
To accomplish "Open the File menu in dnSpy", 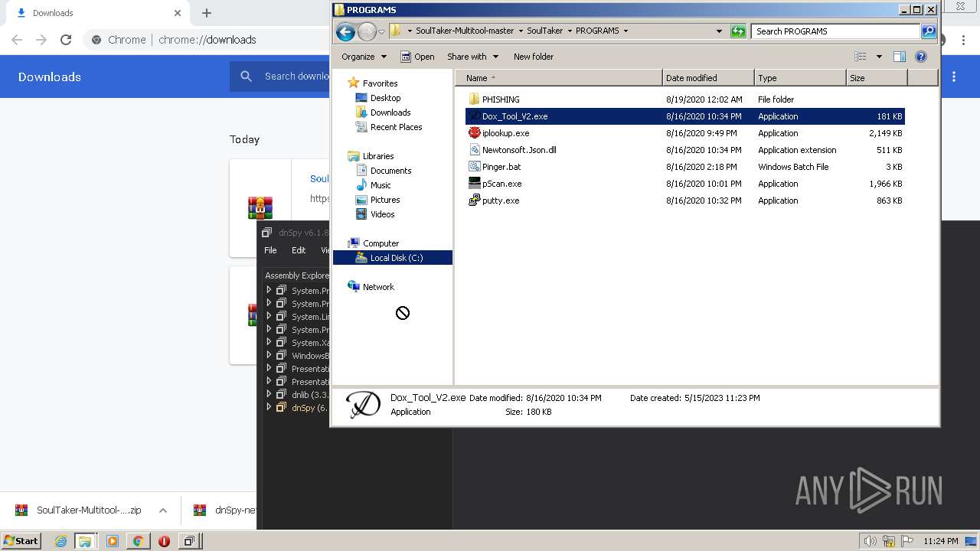I will click(x=270, y=250).
